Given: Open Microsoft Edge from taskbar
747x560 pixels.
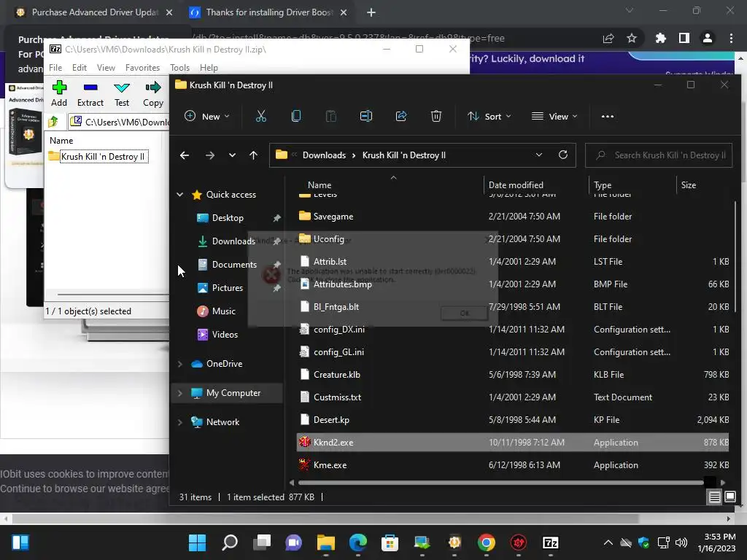Looking at the screenshot, I should (x=357, y=542).
